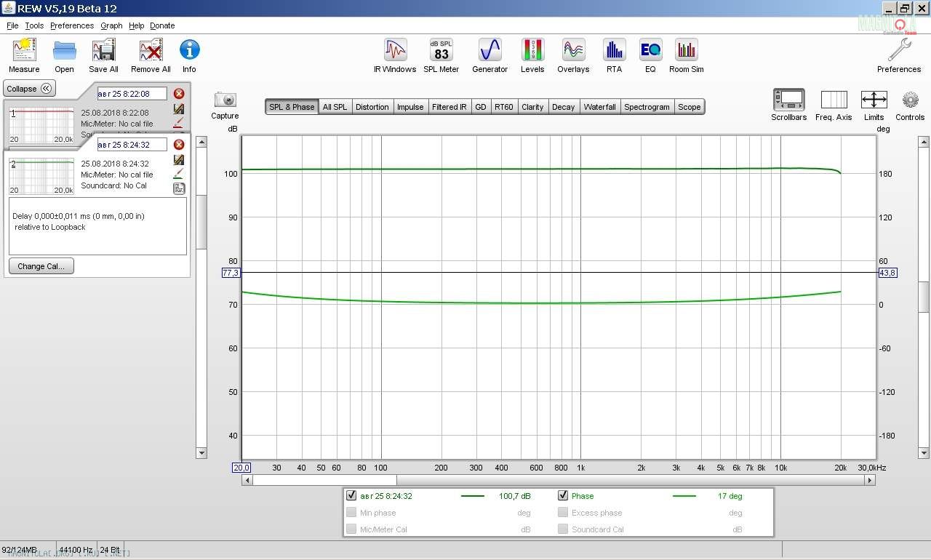Screen dimensions: 931x560
Task: Toggle the Min phase checkbox
Action: 352,513
